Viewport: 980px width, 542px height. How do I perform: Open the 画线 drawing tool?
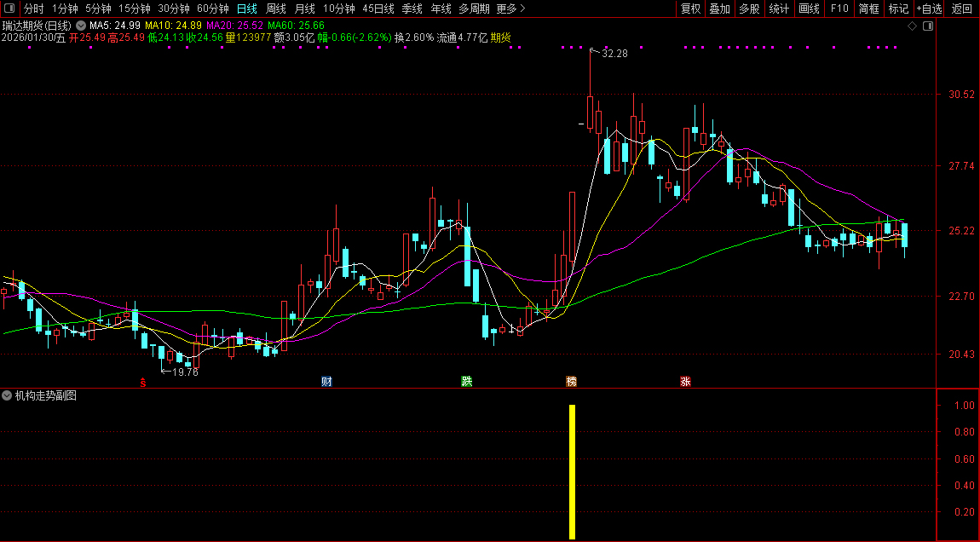(x=809, y=9)
